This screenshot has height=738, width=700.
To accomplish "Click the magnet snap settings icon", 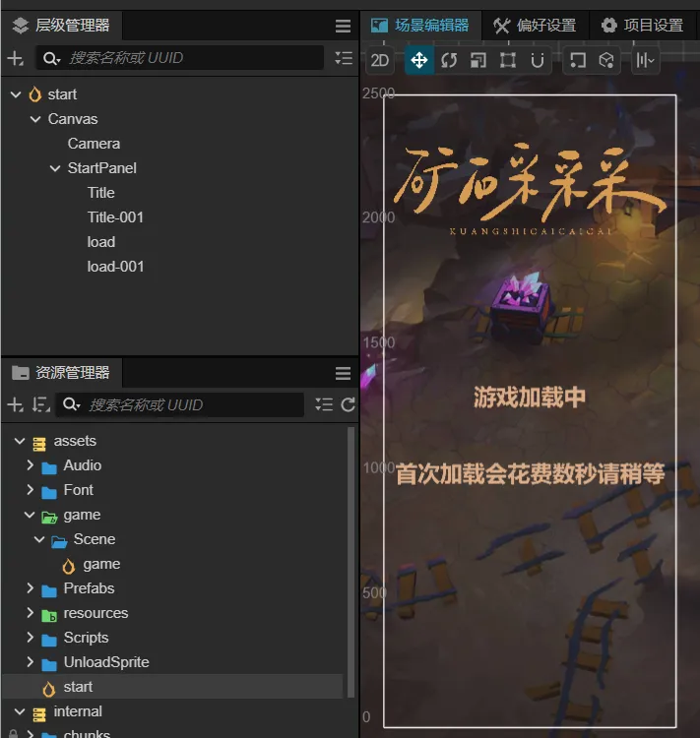I will click(x=538, y=60).
